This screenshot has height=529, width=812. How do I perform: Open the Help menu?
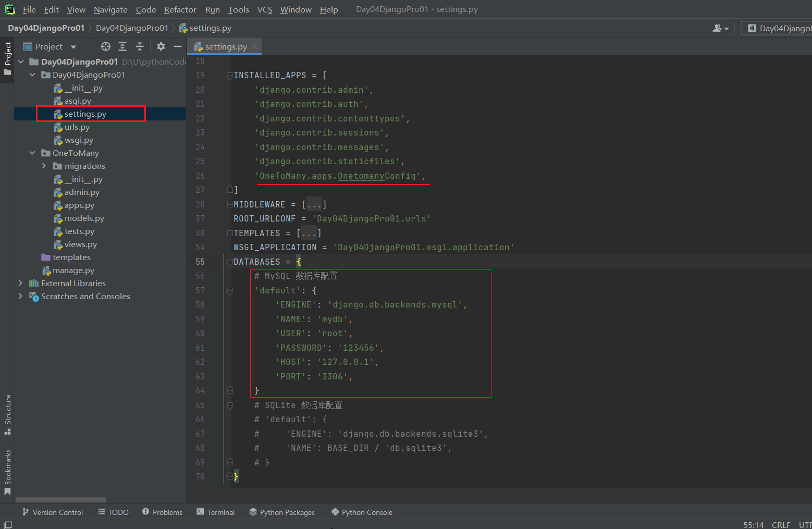tap(329, 9)
